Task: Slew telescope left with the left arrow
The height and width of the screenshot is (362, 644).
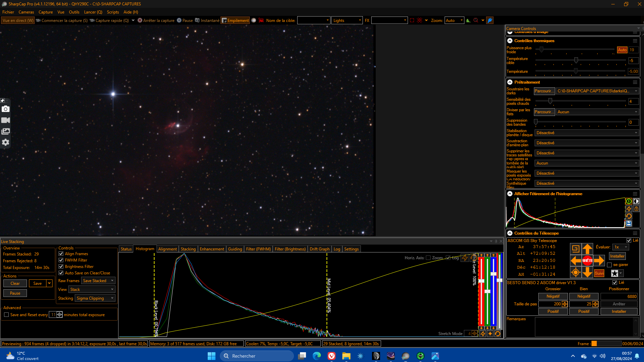Action: (x=576, y=260)
